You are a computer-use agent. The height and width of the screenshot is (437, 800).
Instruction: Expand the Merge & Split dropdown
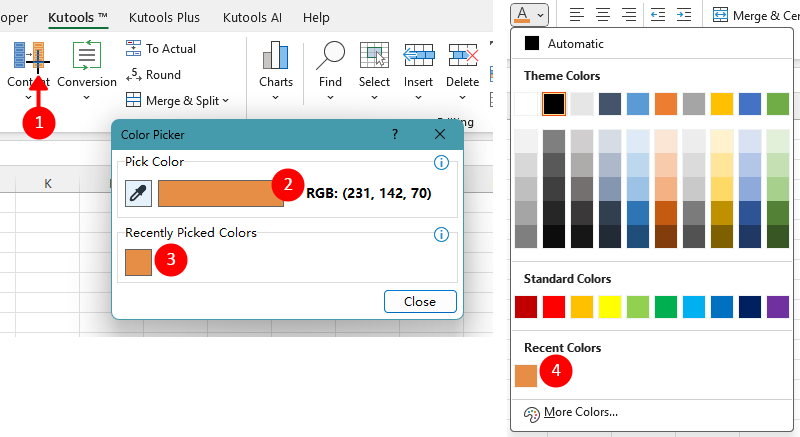click(226, 101)
